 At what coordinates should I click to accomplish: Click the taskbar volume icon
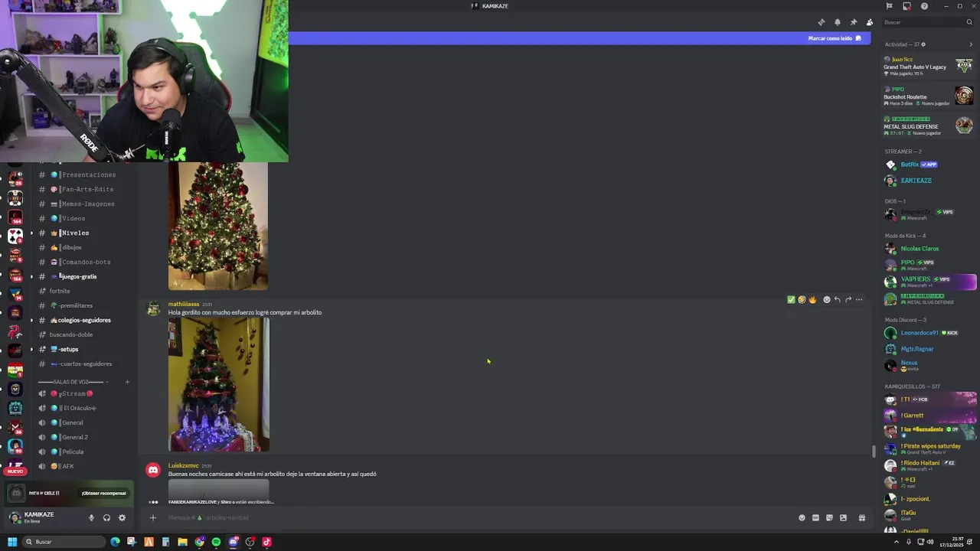[930, 542]
